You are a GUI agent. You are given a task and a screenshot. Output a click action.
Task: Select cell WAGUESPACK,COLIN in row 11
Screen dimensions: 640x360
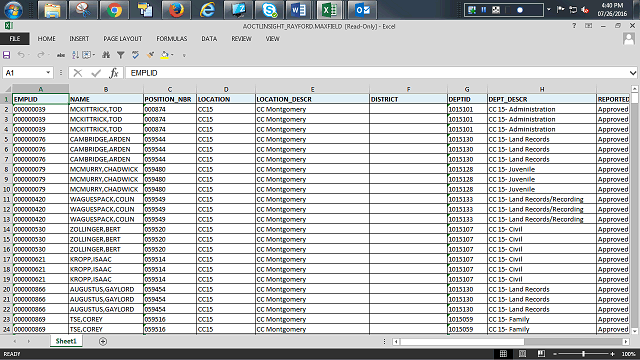click(106, 199)
